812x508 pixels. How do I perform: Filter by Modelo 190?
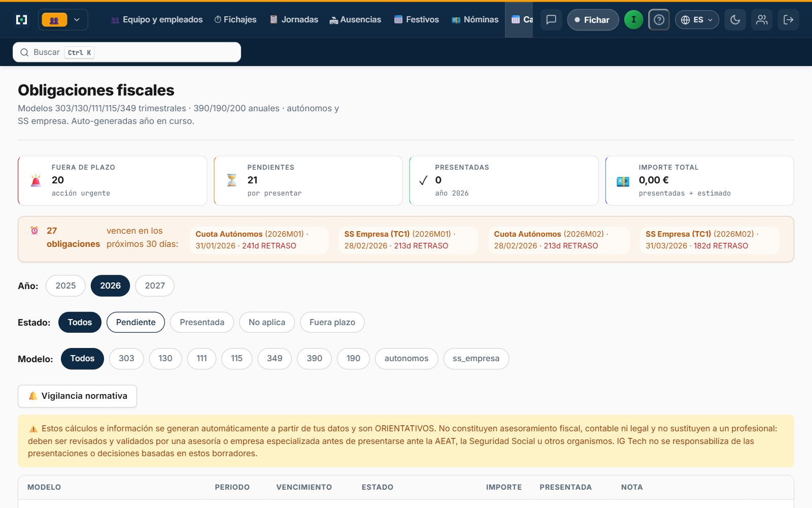pyautogui.click(x=353, y=359)
